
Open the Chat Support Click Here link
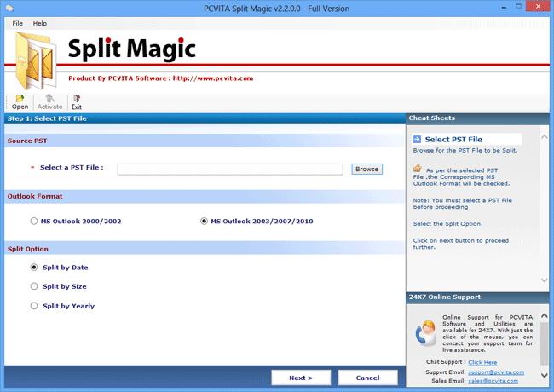[x=482, y=362]
